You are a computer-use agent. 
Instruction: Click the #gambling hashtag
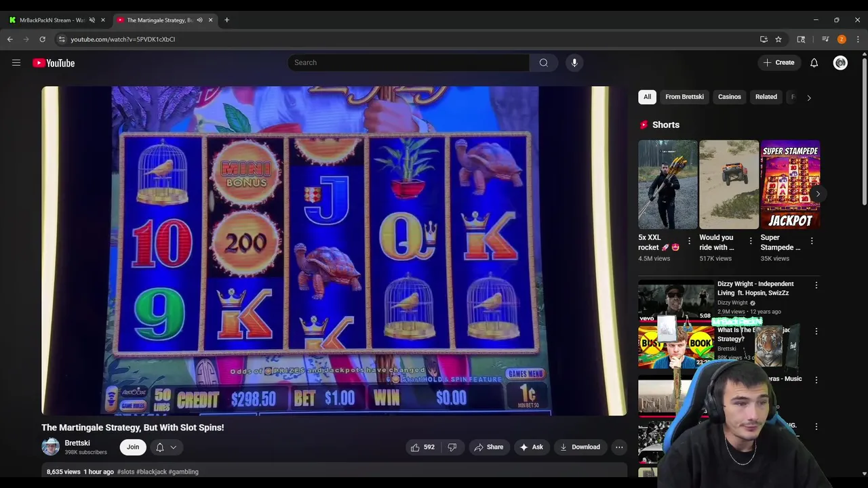[183, 472]
